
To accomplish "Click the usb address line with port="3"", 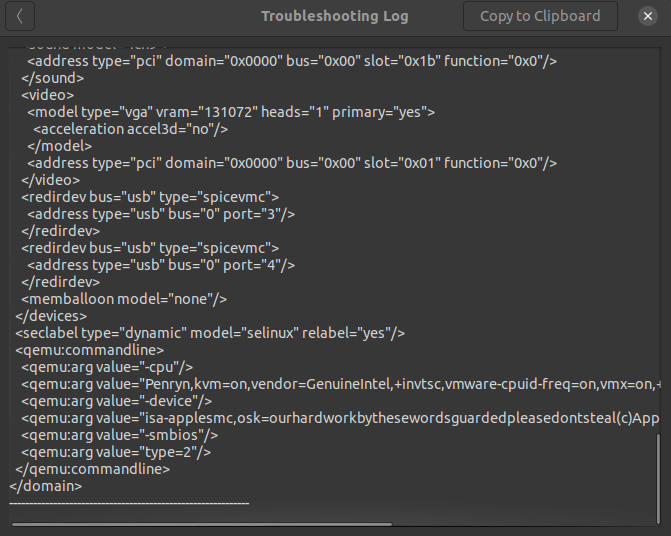I will pos(161,214).
